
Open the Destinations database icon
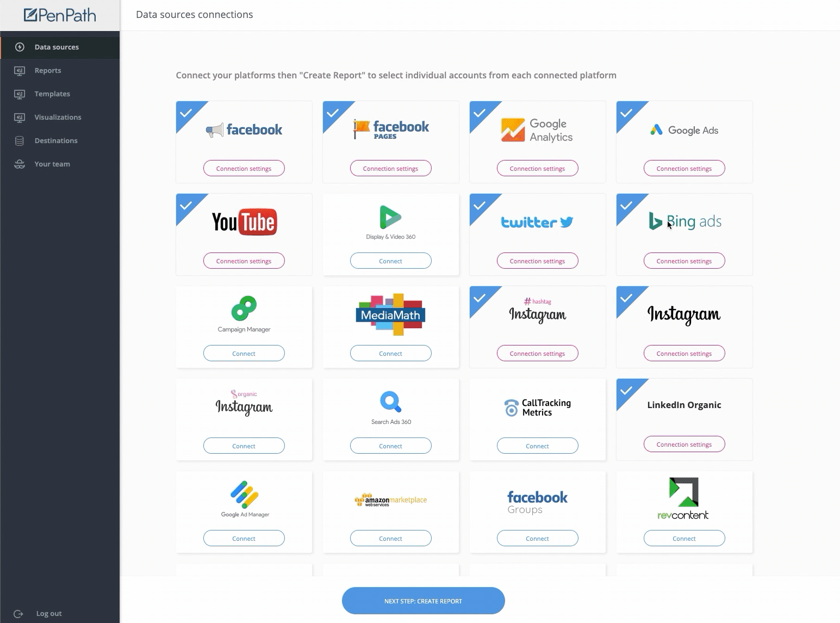click(x=20, y=140)
